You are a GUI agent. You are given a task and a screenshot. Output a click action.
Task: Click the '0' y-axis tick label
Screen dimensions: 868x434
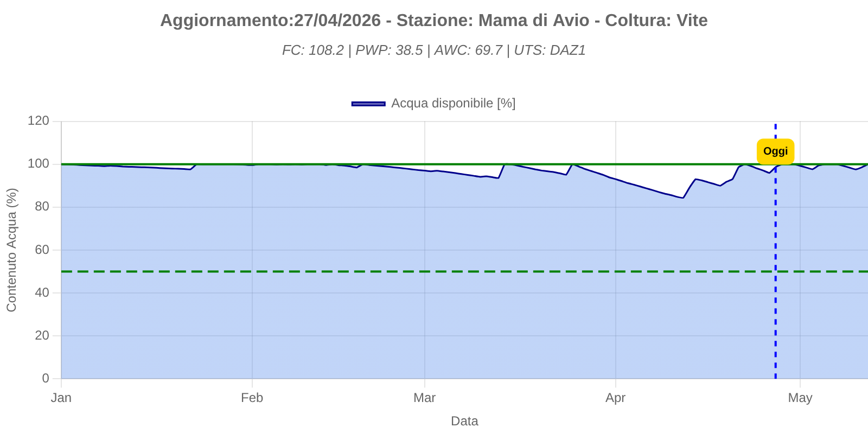pos(46,378)
